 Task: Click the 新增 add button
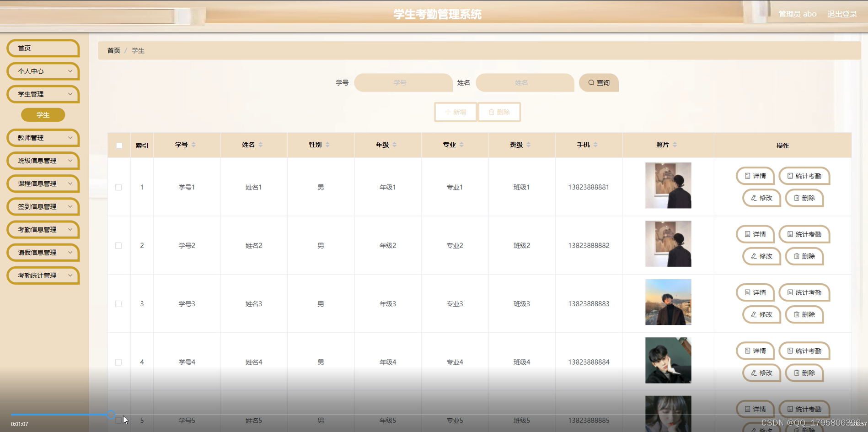[455, 112]
